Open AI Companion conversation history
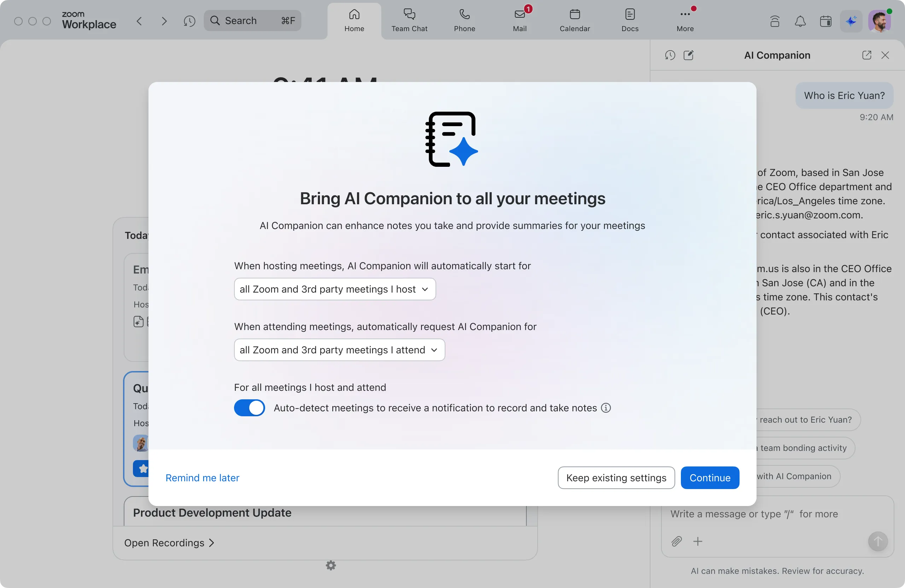The height and width of the screenshot is (588, 905). (x=670, y=55)
